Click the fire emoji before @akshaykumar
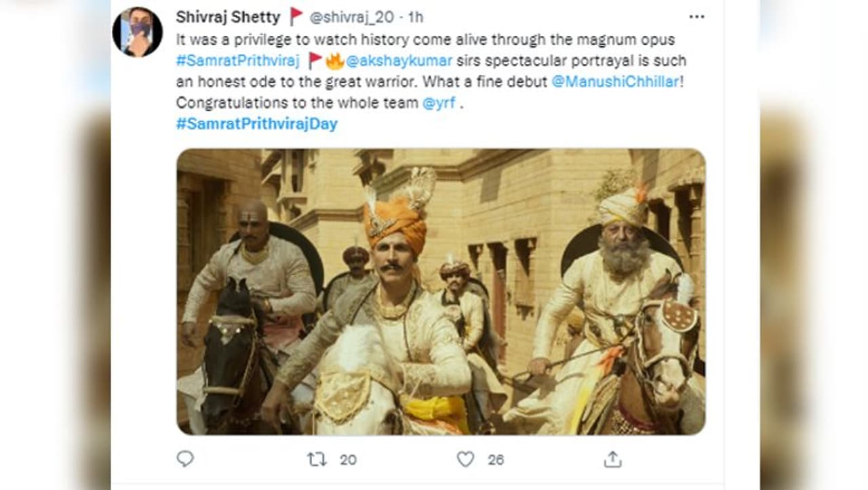This screenshot has height=490, width=868. [334, 61]
